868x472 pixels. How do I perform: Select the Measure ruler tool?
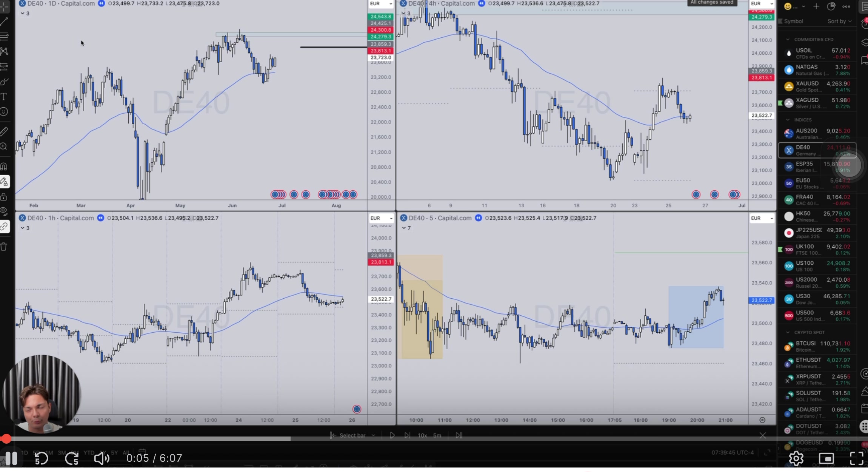pos(4,131)
